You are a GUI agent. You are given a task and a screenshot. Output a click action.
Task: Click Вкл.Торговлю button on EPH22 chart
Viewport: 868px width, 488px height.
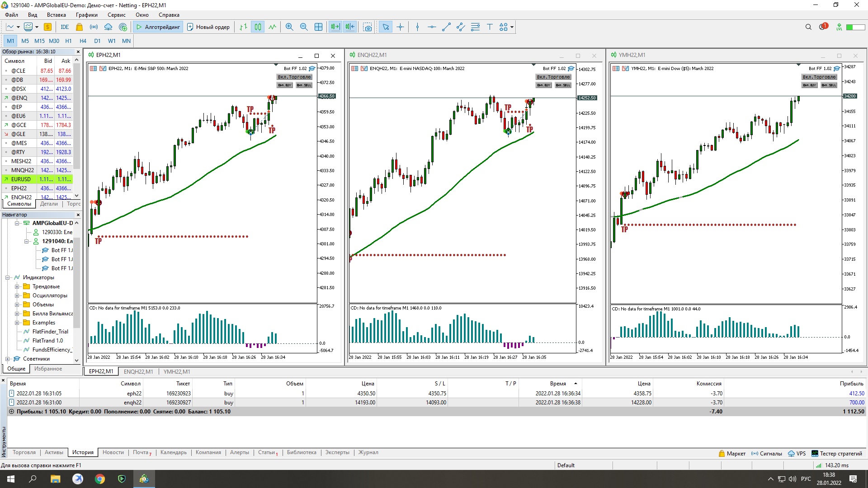[294, 77]
